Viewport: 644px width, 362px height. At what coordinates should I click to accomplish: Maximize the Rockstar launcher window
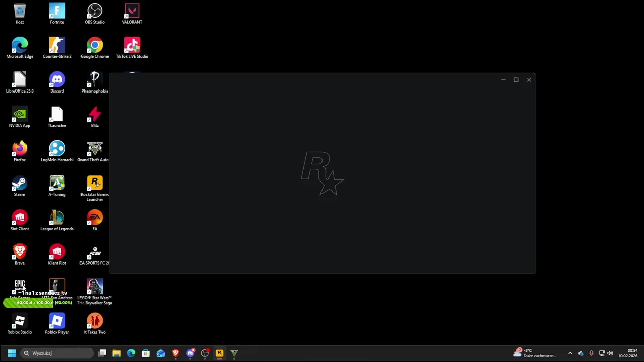[516, 80]
